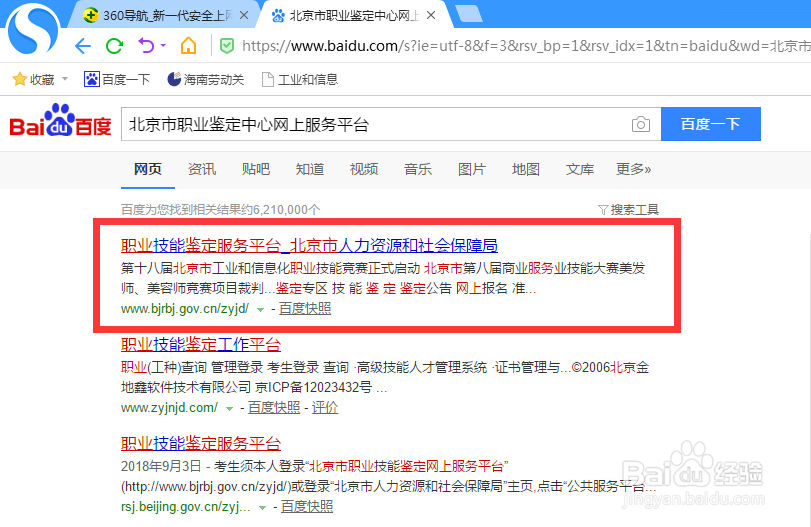Expand the arrow next to www.zyjnjd.com/
Image resolution: width=811 pixels, height=527 pixels.
point(230,409)
